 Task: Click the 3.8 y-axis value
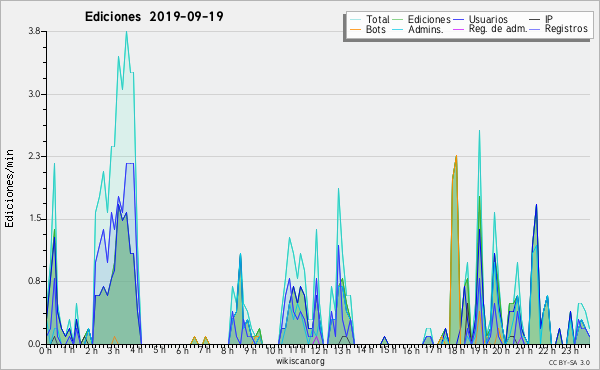pos(34,31)
